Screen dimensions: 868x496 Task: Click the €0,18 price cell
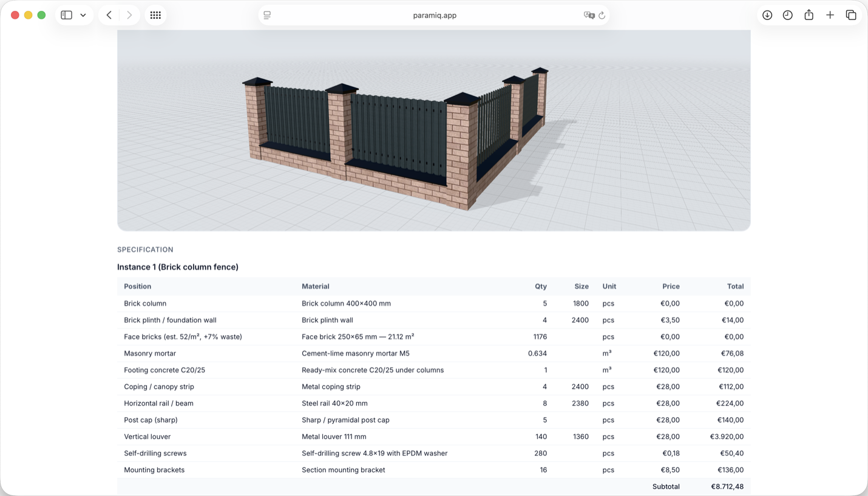pos(670,454)
